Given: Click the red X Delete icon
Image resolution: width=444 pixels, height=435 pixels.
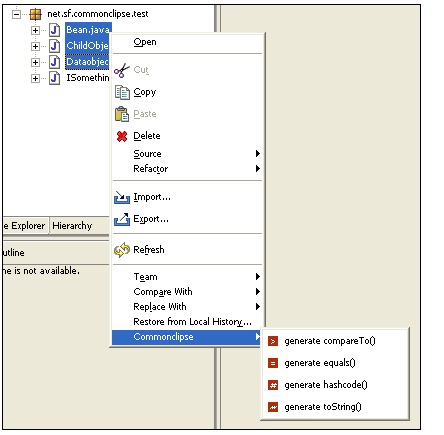Looking at the screenshot, I should [122, 136].
